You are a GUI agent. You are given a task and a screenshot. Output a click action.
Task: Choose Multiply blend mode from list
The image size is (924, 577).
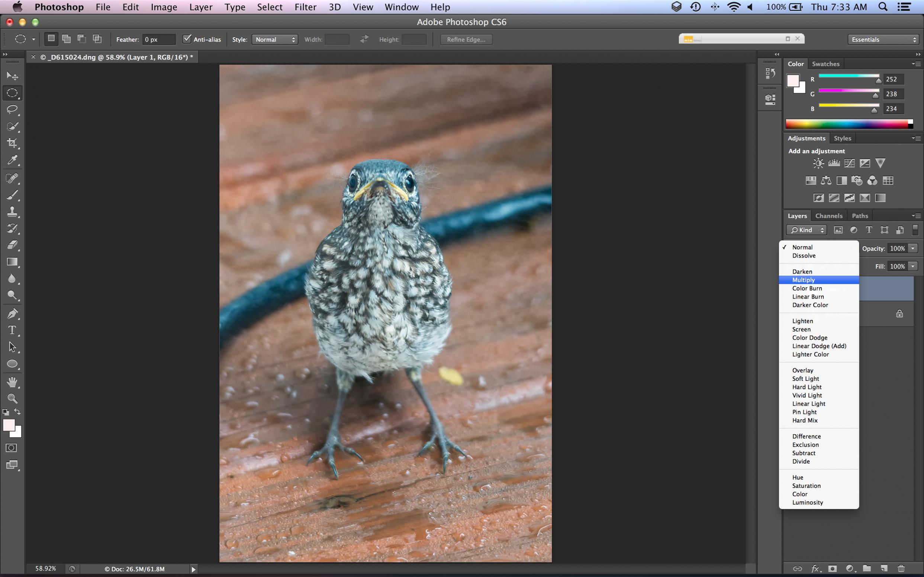point(804,280)
